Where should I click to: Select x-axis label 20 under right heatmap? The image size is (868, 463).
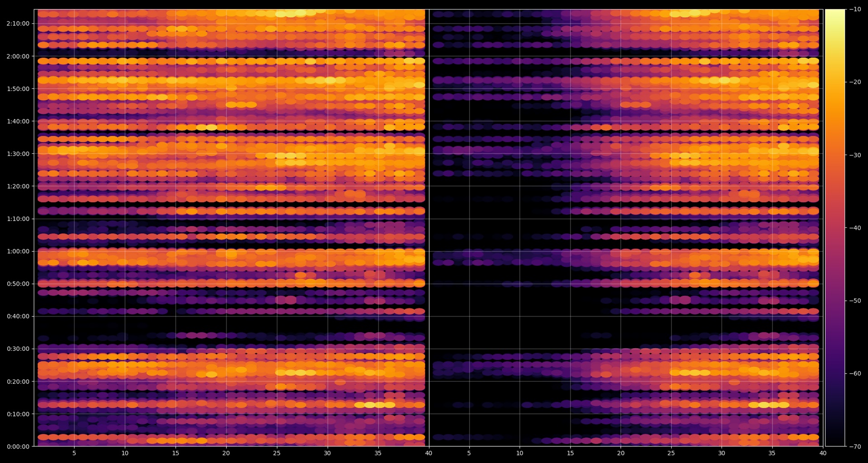coord(621,453)
